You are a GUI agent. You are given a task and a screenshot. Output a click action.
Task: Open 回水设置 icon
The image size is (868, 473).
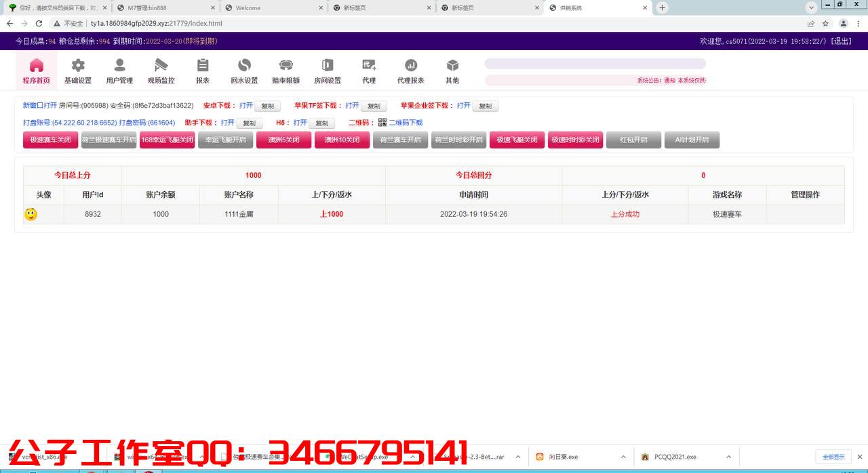tap(244, 66)
